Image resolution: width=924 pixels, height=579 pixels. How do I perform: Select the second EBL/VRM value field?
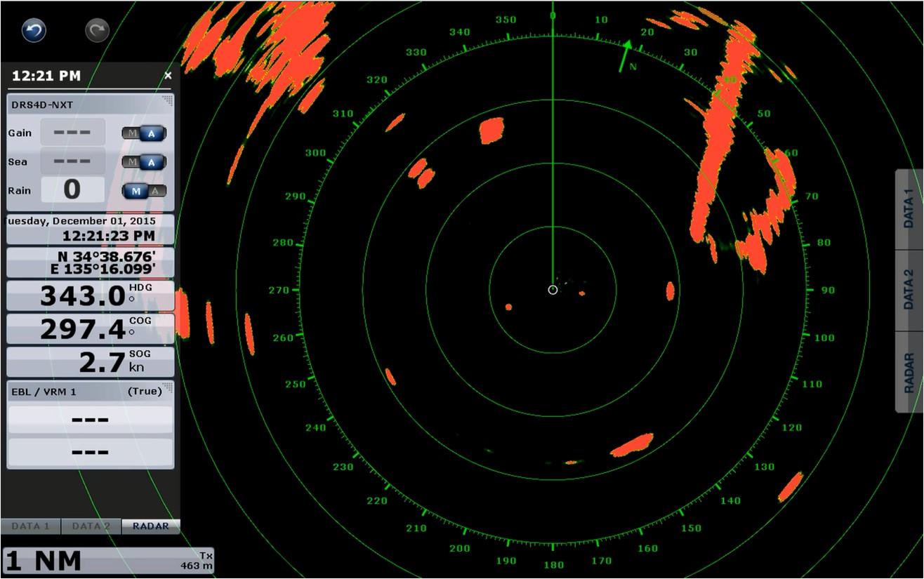tap(91, 452)
